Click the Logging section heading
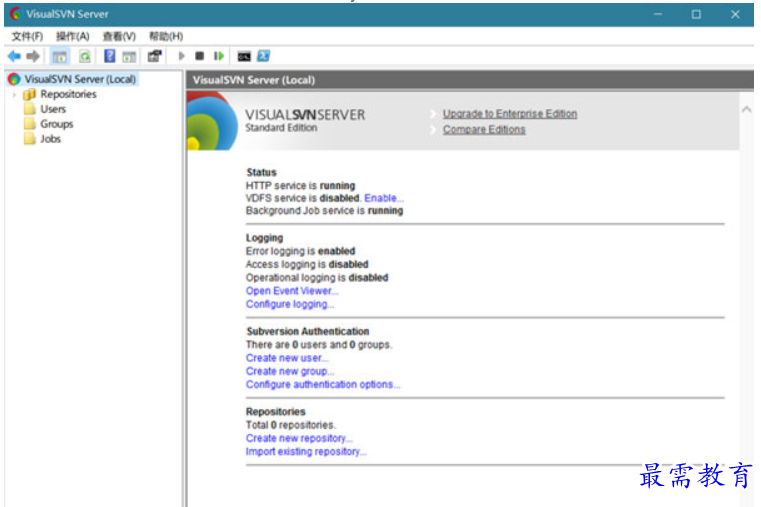The height and width of the screenshot is (507, 761). click(265, 238)
